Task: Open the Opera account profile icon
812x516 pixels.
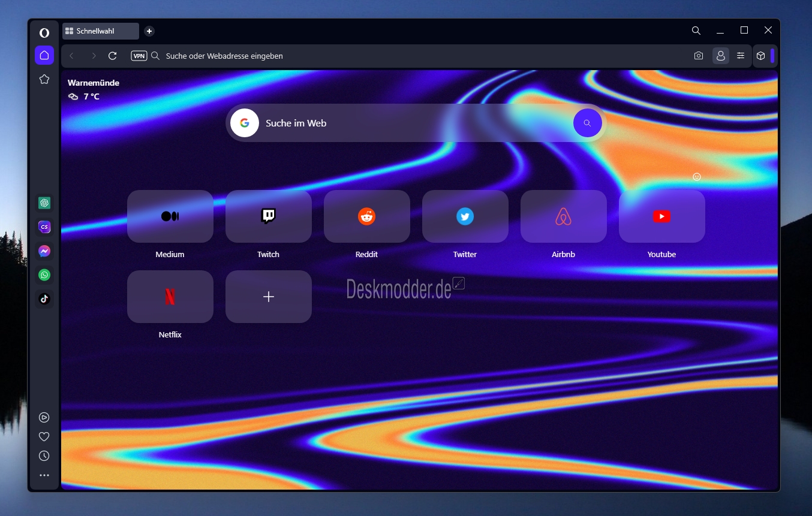Action: tap(720, 56)
